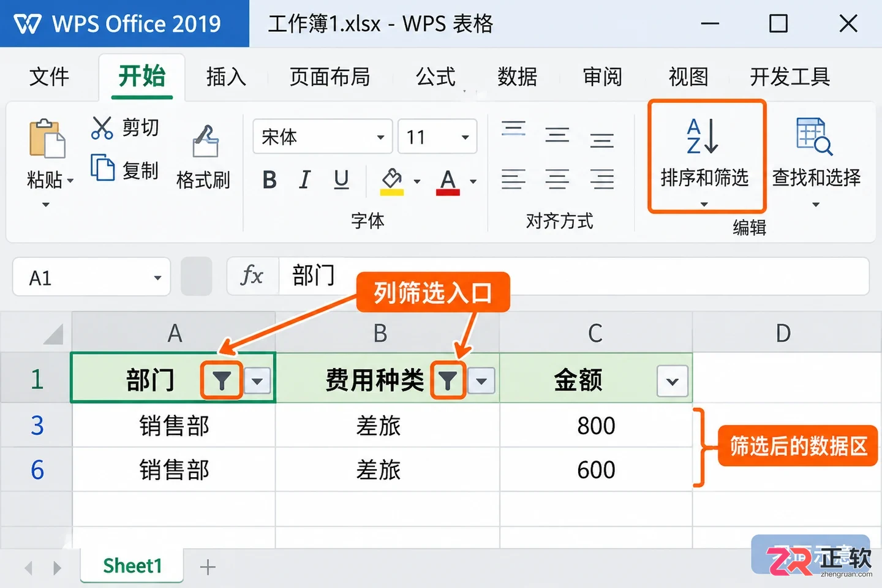Center text horizontally
Screen dimensions: 882x588
(557, 179)
